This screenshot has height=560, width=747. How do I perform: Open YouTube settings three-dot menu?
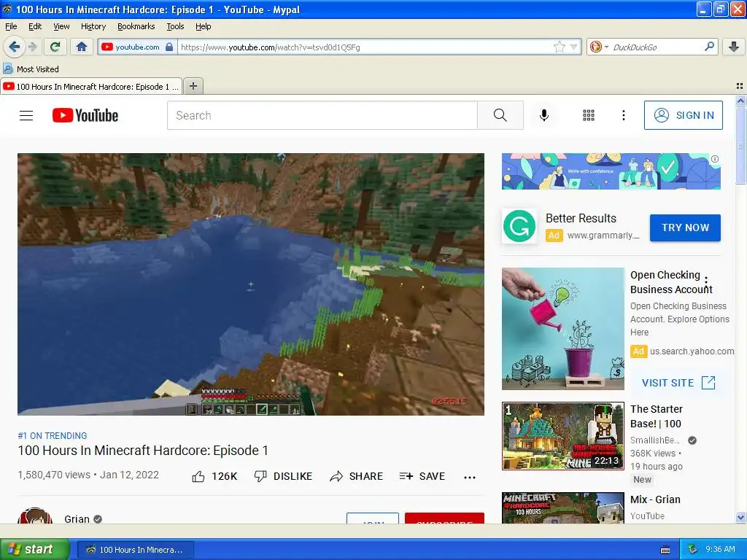pyautogui.click(x=623, y=115)
